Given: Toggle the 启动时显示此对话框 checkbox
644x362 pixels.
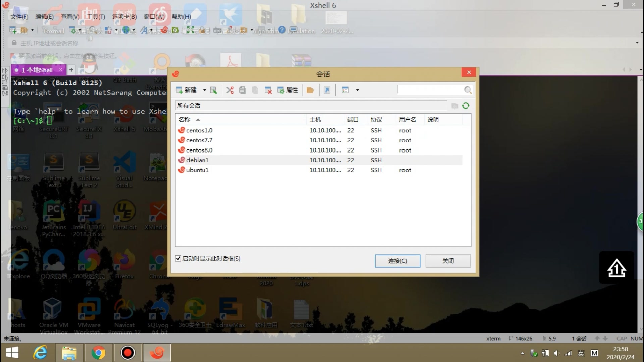Looking at the screenshot, I should 178,258.
